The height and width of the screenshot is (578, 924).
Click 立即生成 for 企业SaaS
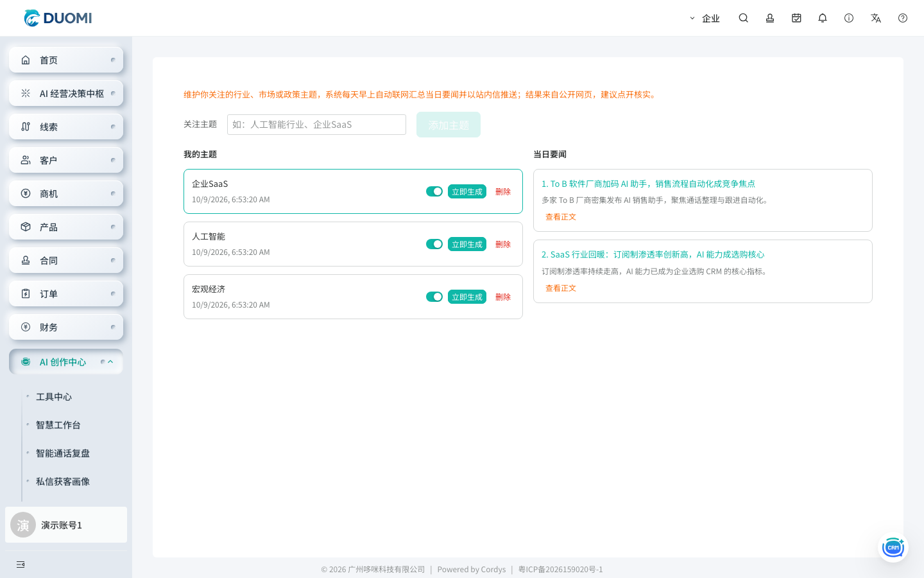click(467, 191)
